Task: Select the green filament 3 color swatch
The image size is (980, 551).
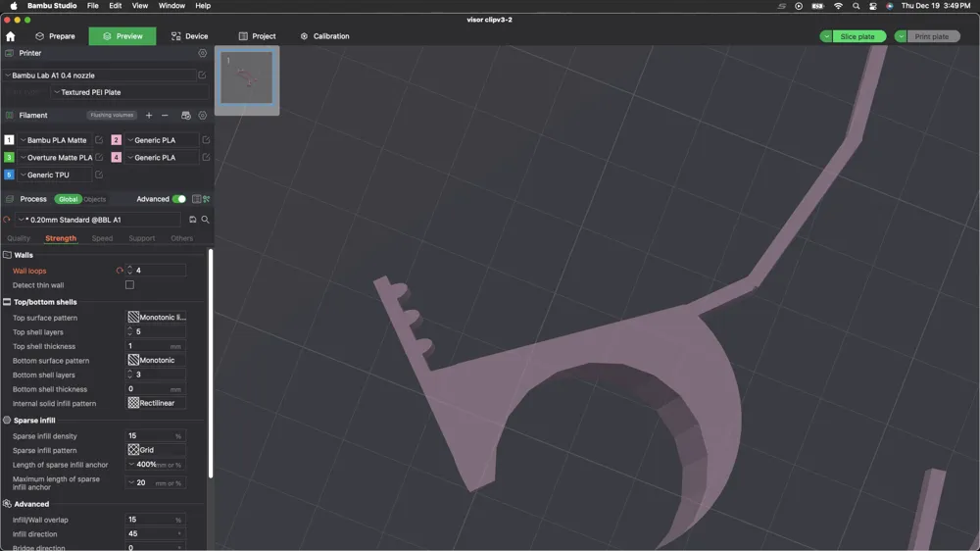Action: tap(9, 158)
